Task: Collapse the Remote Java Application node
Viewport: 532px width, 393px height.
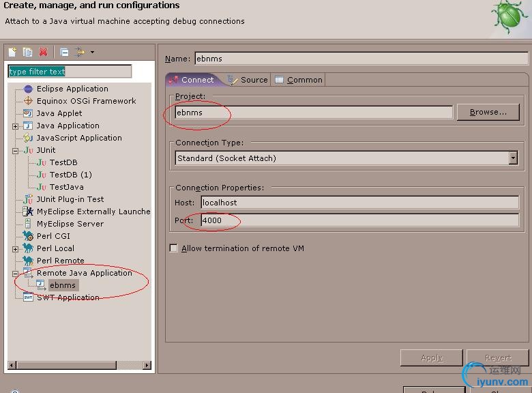Action: [15, 274]
